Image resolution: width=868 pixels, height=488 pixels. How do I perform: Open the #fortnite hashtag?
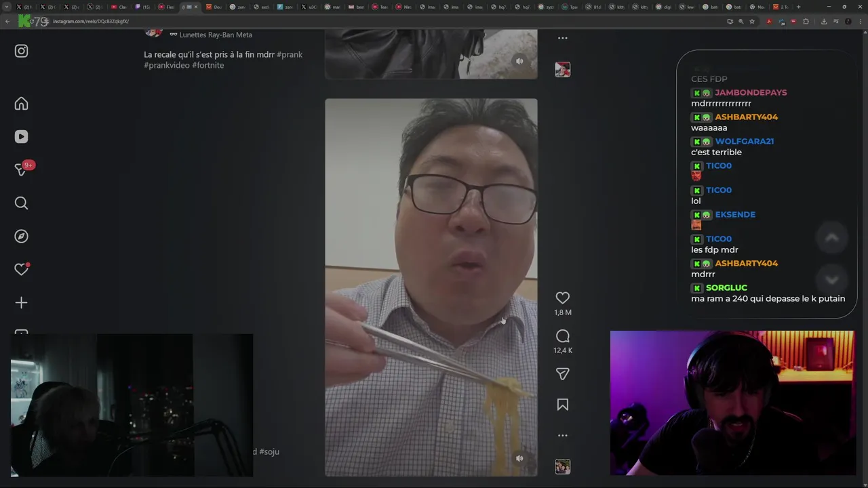coord(208,65)
